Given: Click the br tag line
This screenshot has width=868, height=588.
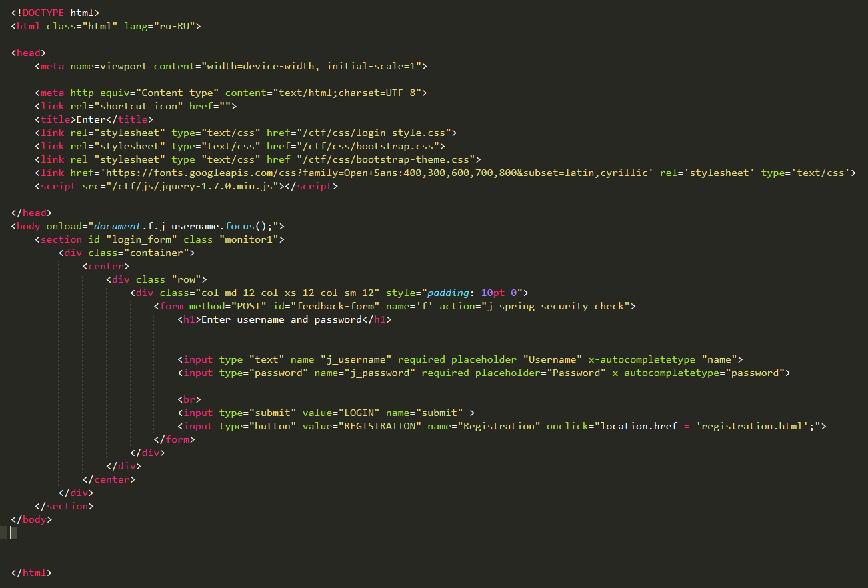Looking at the screenshot, I should [x=189, y=399].
